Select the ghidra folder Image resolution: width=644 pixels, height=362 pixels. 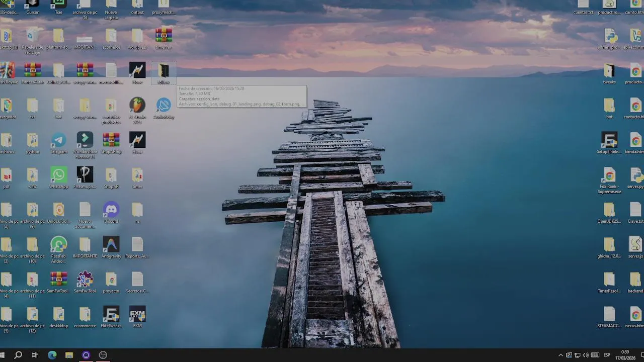(609, 247)
